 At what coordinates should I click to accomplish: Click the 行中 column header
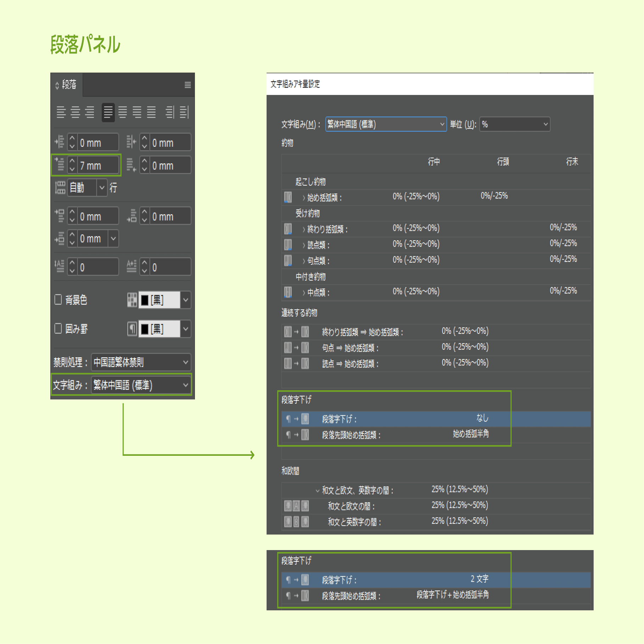434,162
